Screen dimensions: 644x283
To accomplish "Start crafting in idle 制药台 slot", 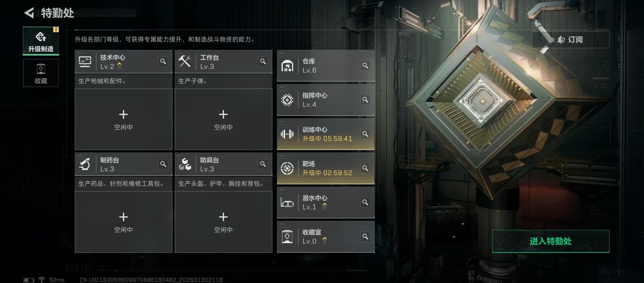I will tap(124, 222).
